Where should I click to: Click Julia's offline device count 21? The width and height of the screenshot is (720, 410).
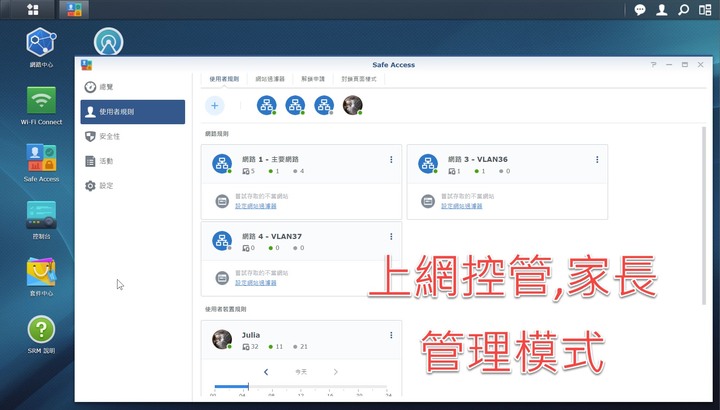300,347
